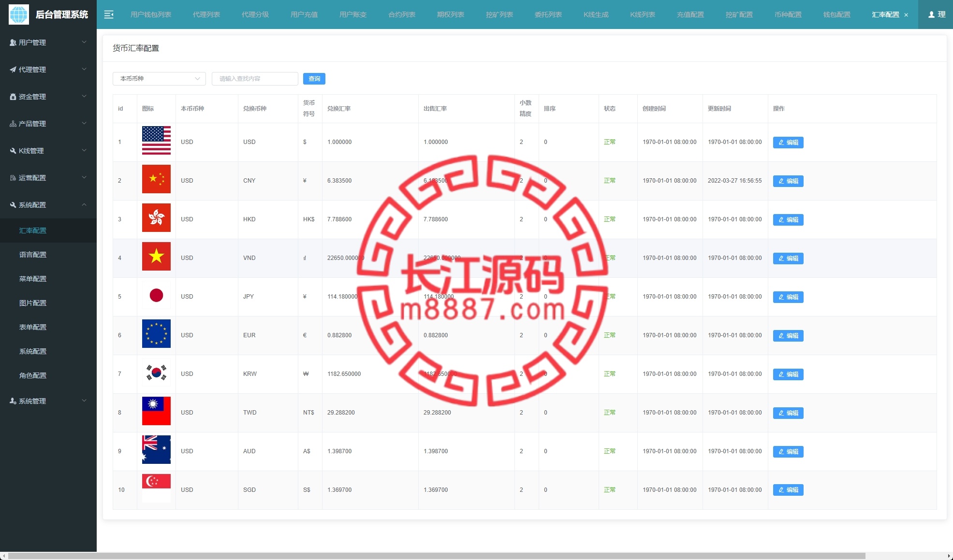Click the blue 查询 search button
953x560 pixels.
click(314, 79)
